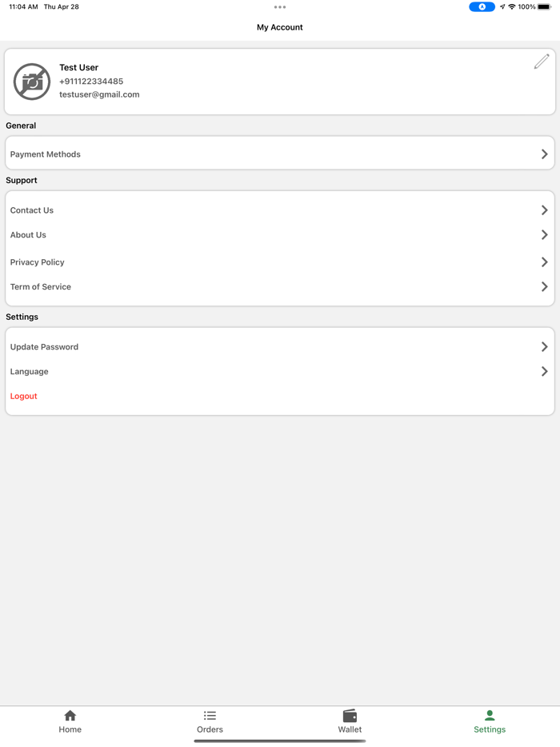
Task: Open the Privacy Policy item
Action: [38, 262]
